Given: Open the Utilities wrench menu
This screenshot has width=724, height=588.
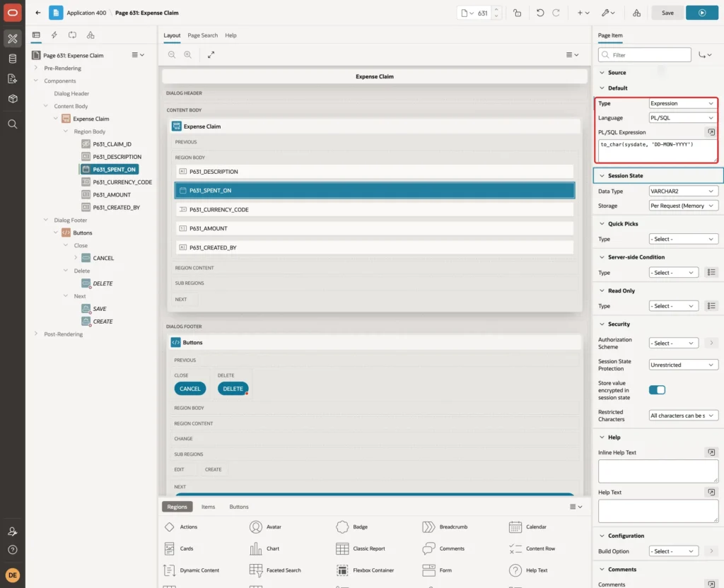Looking at the screenshot, I should tap(608, 13).
